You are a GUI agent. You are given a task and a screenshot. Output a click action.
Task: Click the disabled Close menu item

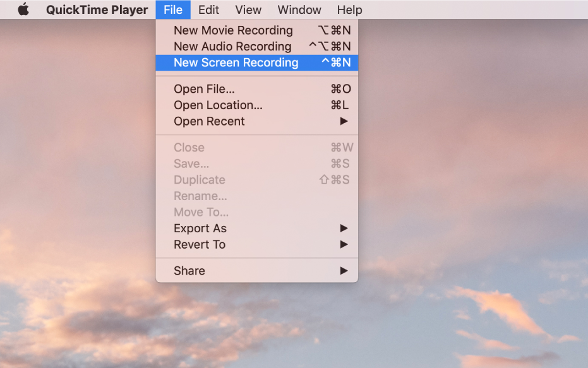tap(257, 147)
